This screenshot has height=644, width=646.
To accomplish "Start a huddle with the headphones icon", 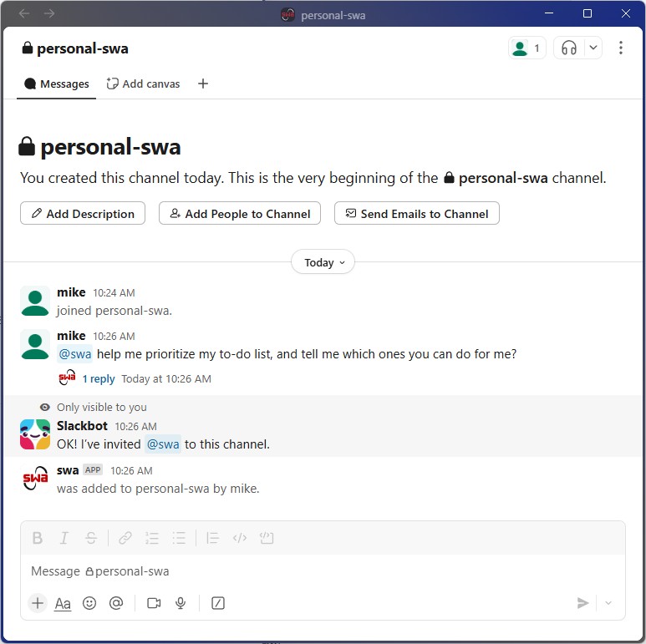I will (569, 48).
